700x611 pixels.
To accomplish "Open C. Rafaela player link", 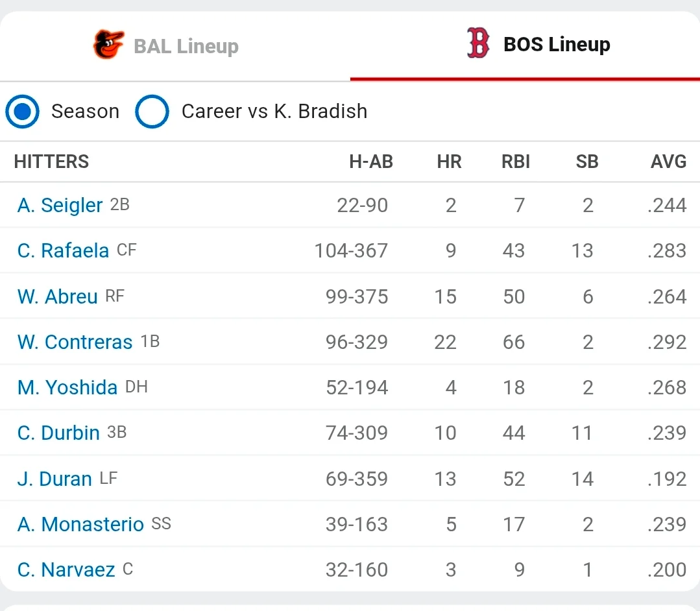I will click(x=63, y=250).
